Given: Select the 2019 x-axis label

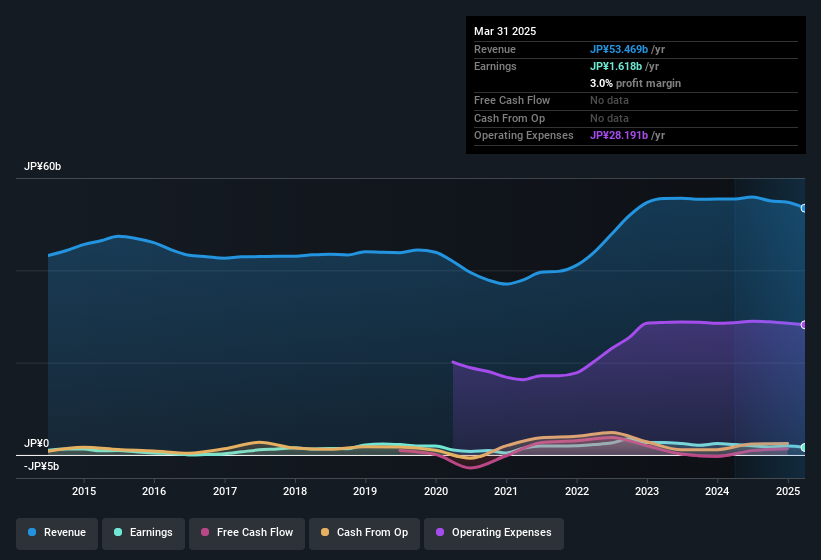Looking at the screenshot, I should (365, 491).
